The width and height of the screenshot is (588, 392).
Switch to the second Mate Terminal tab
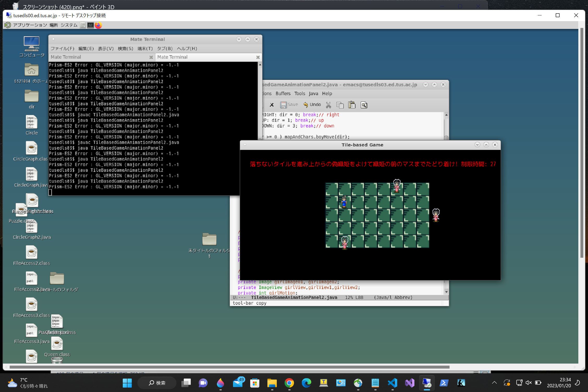(206, 57)
